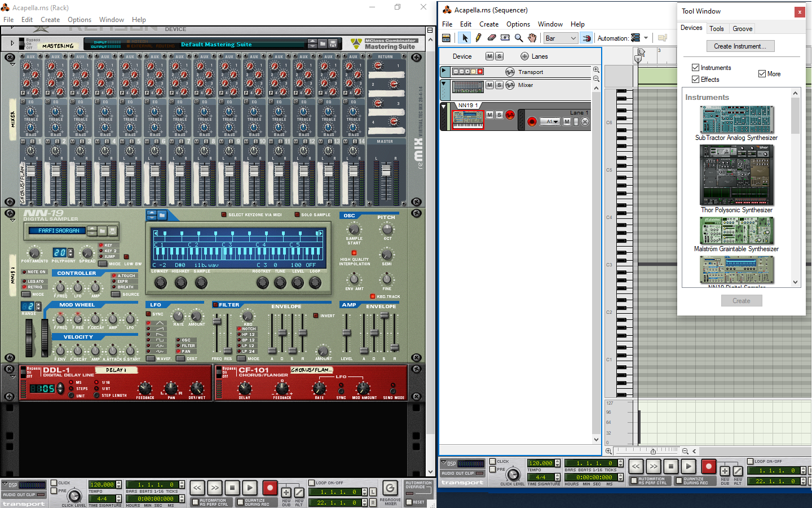Viewport: 812px width, 508px height.
Task: Delete Lane 1 with the X icon
Action: pyautogui.click(x=585, y=121)
